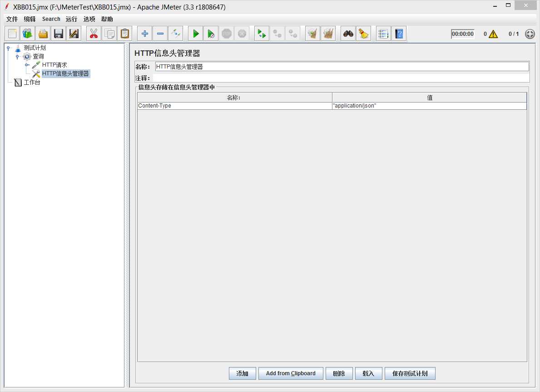Click the Remote shutdown all icon
The width and height of the screenshot is (540, 392).
coord(293,34)
